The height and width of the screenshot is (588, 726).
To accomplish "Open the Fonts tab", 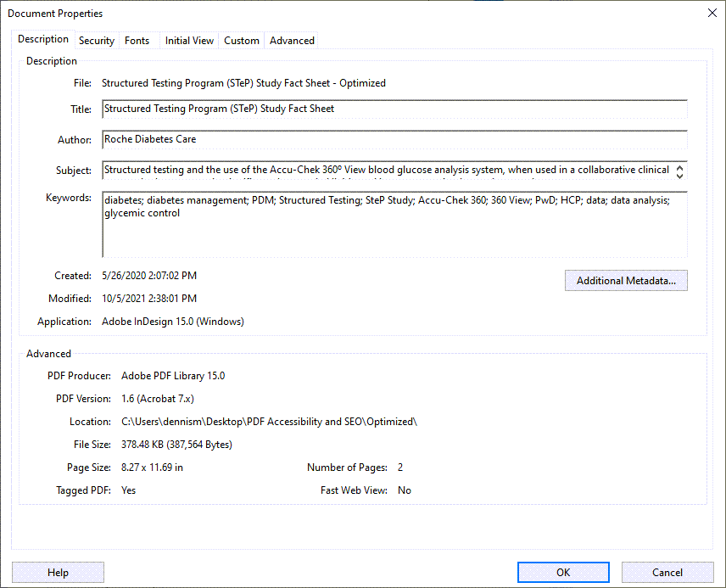I will click(137, 41).
